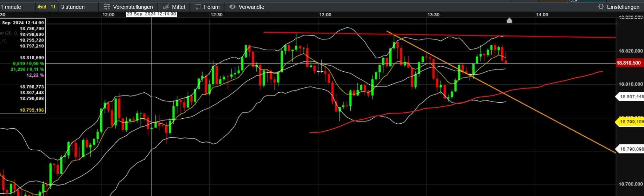
Task: Click the Mittel candlestick chart icon
Action: [166, 7]
